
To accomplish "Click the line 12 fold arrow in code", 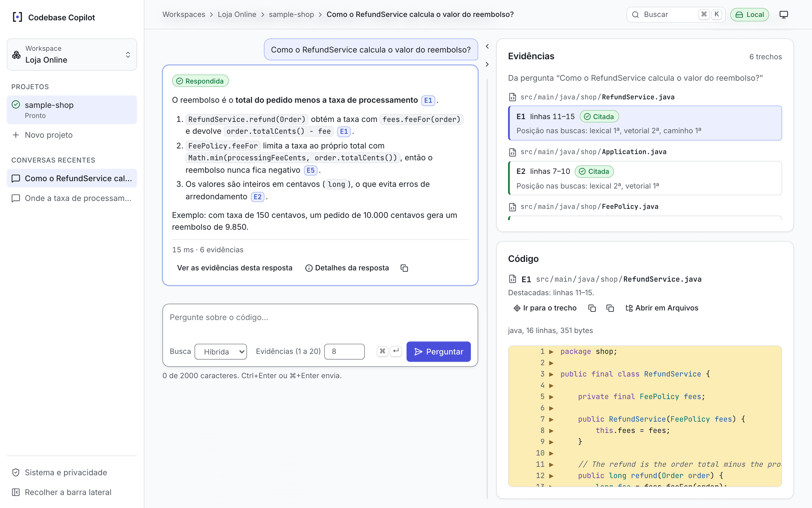I will (x=551, y=476).
